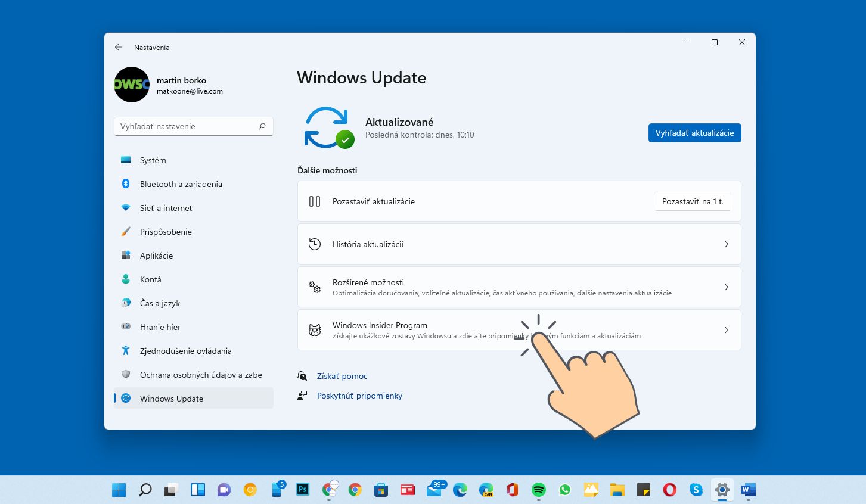866x504 pixels.
Task: Focus the Vyhľadať nastavenie search box
Action: click(194, 126)
